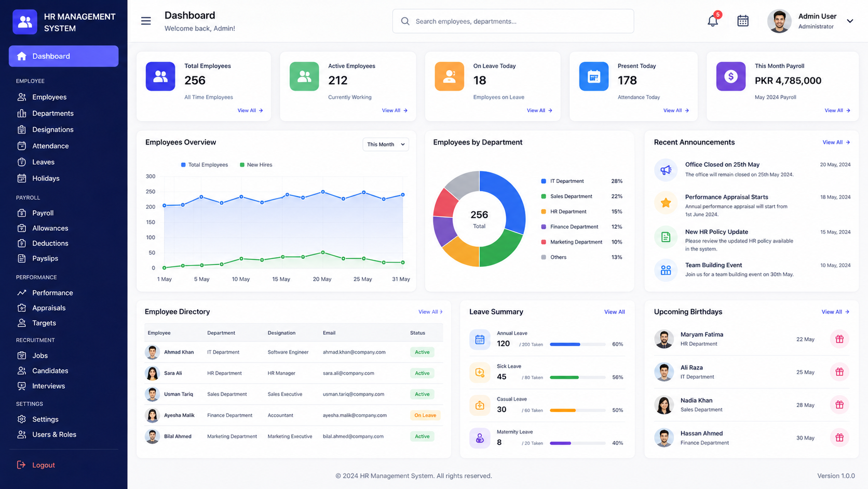Click the Logout icon in sidebar
The width and height of the screenshot is (868, 489).
pyautogui.click(x=21, y=465)
